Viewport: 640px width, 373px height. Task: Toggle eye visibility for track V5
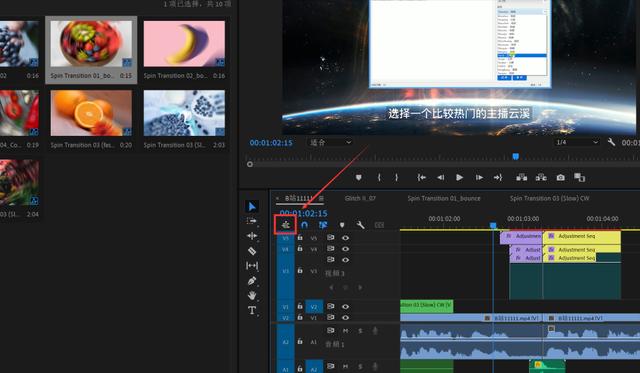click(x=345, y=238)
